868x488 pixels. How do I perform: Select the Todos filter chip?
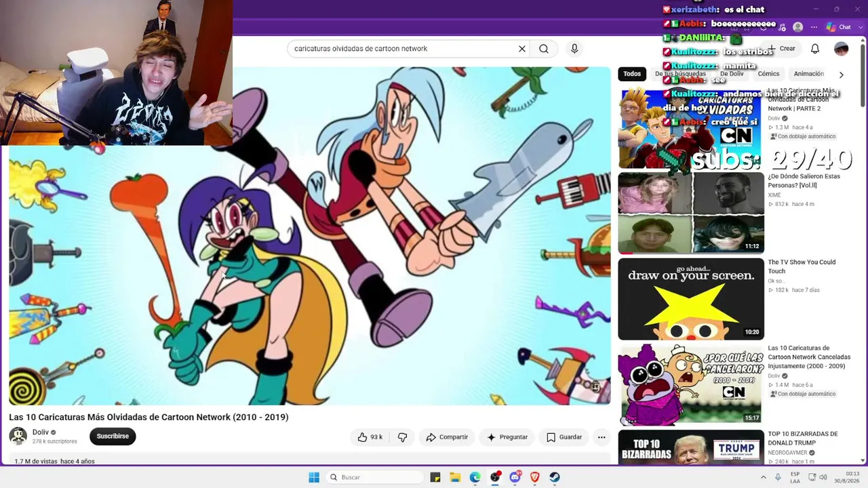click(x=632, y=74)
